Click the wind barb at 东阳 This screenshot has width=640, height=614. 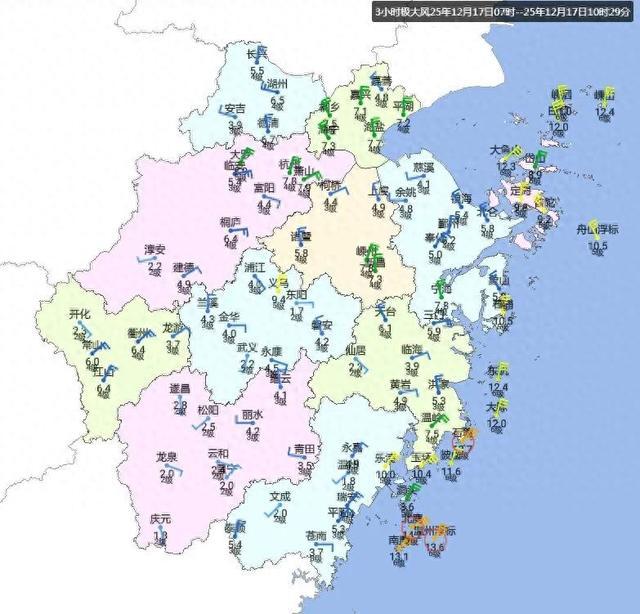click(304, 305)
